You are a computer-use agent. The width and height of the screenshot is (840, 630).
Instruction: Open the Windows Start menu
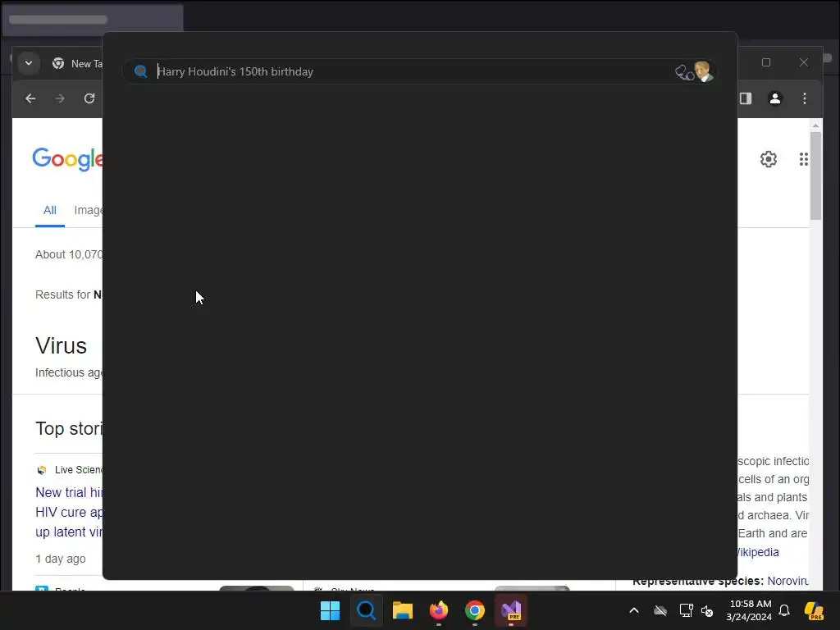[330, 610]
